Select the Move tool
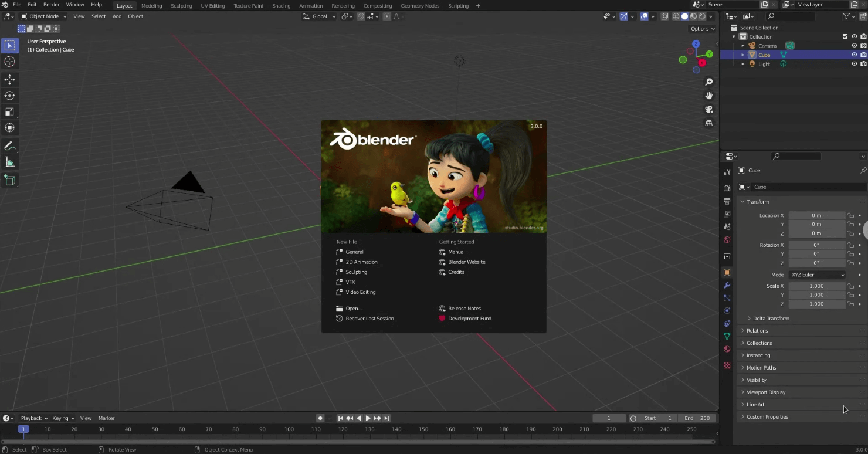 (x=9, y=79)
